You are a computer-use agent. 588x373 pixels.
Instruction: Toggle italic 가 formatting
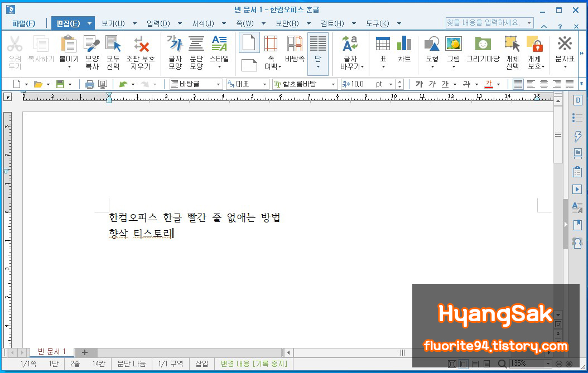[432, 84]
